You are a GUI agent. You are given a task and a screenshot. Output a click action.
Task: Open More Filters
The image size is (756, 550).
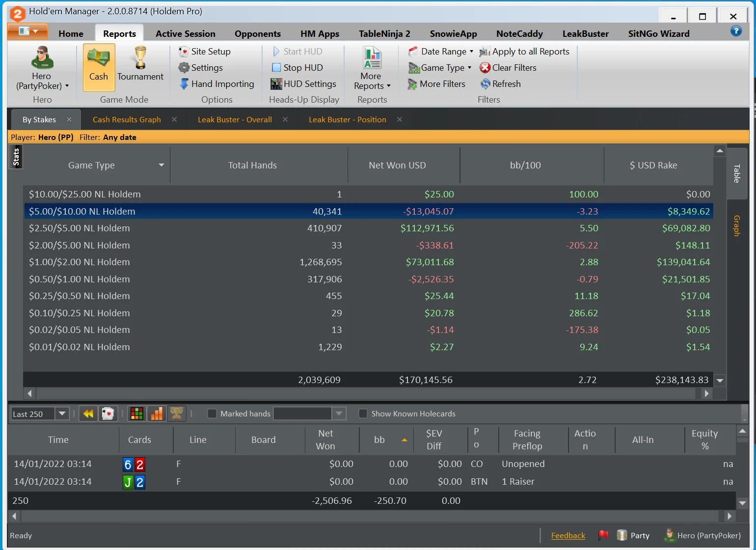click(436, 84)
